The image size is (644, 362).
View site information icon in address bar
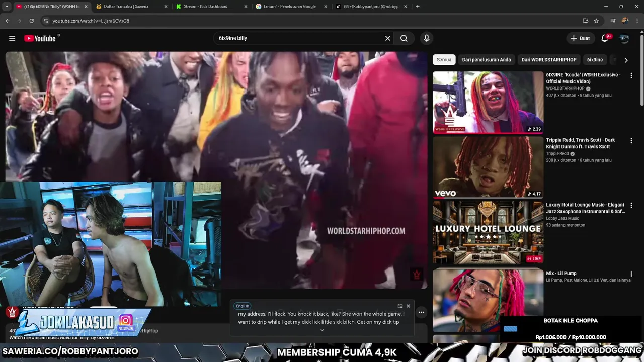pyautogui.click(x=46, y=21)
